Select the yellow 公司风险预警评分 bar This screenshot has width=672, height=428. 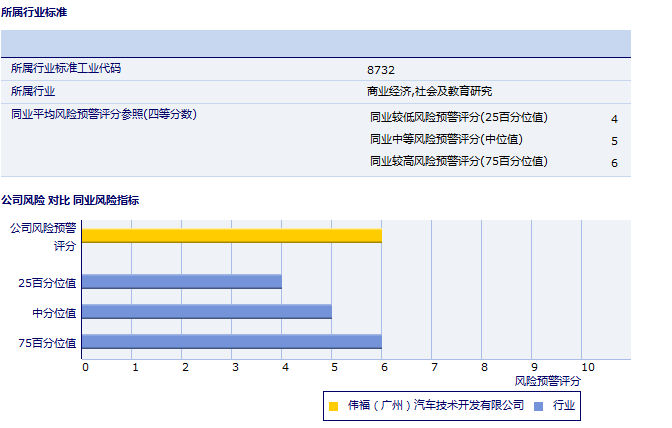[x=231, y=235]
